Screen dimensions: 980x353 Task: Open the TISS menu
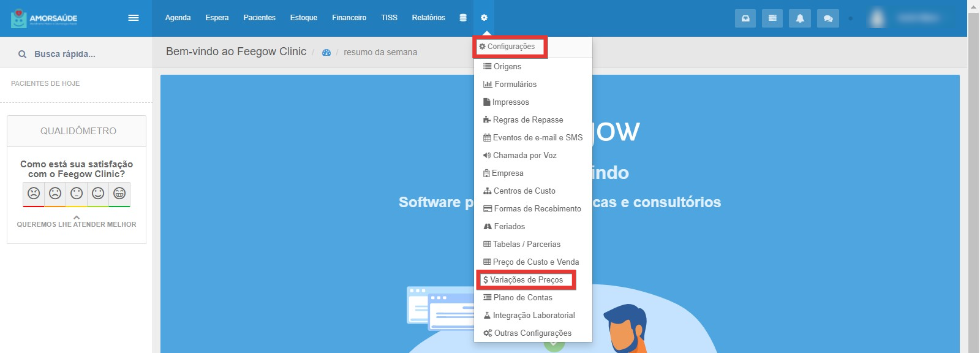[x=389, y=18]
